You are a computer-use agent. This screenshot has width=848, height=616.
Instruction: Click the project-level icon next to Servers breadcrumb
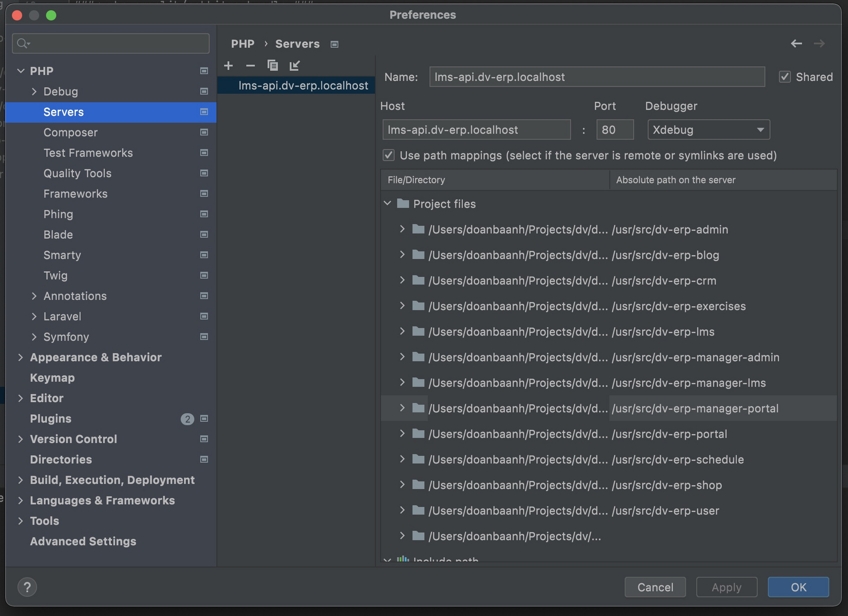(334, 44)
